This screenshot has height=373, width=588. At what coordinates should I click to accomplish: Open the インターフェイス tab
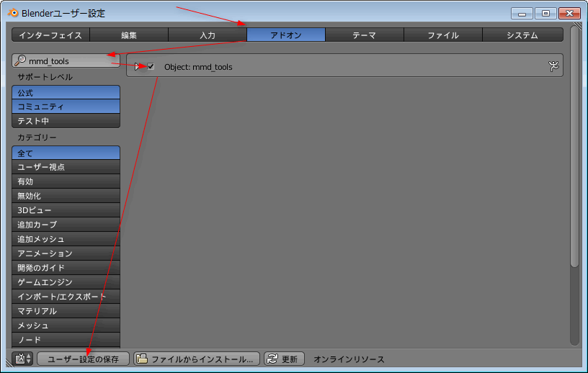[50, 35]
